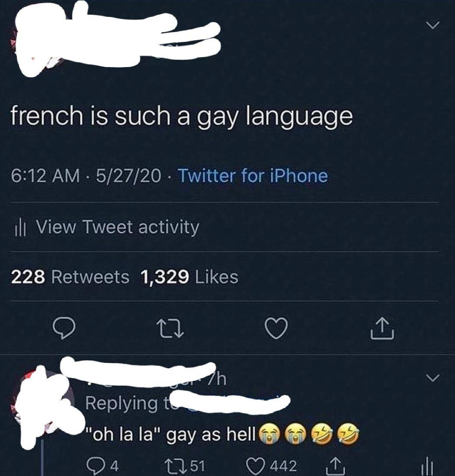This screenshot has height=476, width=455.
Task: Expand the reply tweet's chevron menu
Action: click(432, 378)
